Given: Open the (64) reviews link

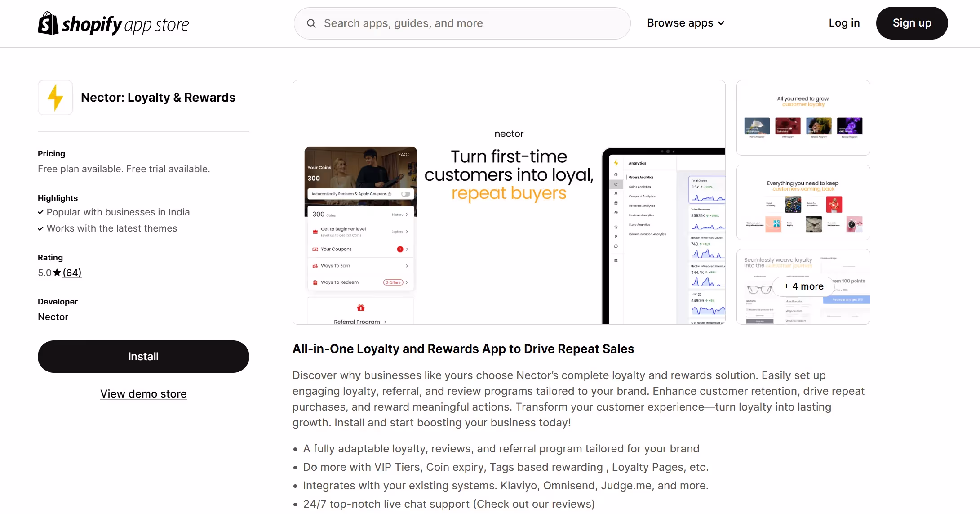Looking at the screenshot, I should coord(72,273).
